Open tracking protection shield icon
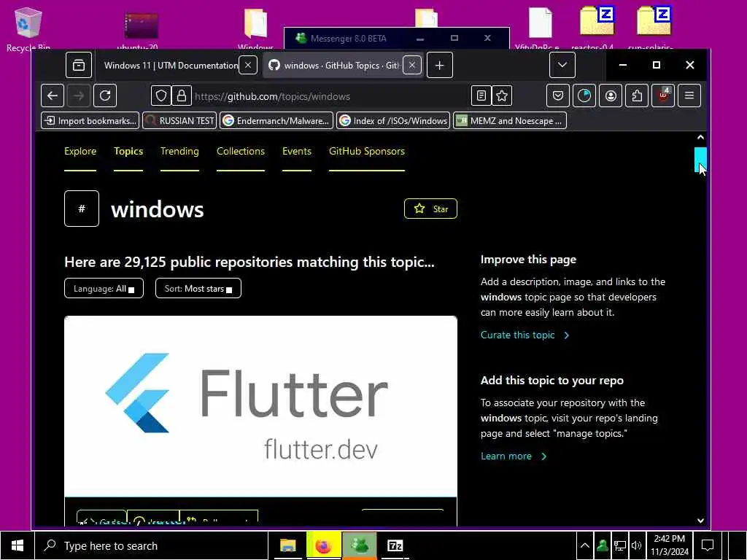 point(161,96)
